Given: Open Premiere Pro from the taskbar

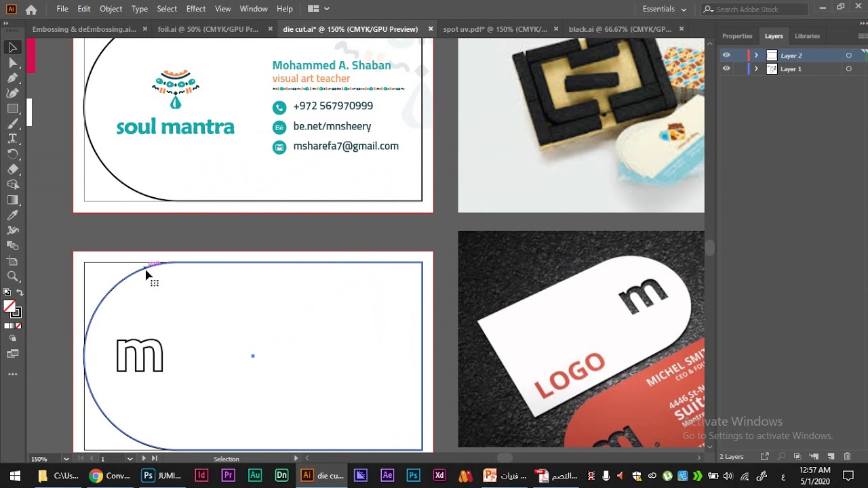Looking at the screenshot, I should pos(228,476).
